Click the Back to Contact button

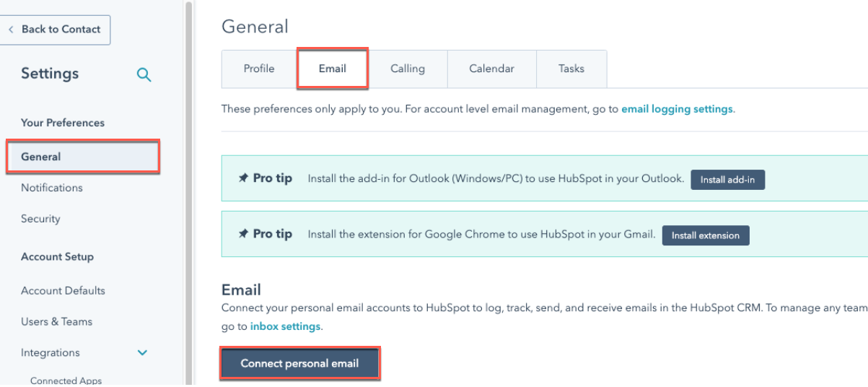click(x=55, y=30)
